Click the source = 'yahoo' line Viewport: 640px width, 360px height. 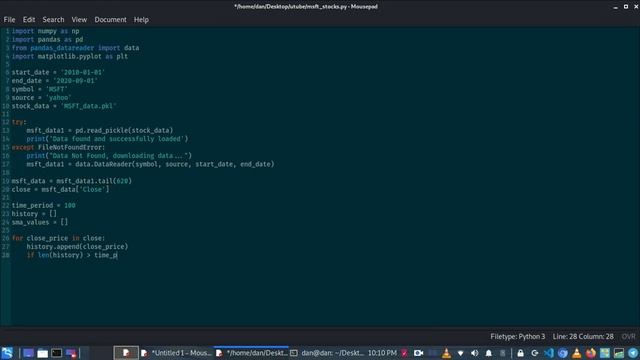[x=42, y=98]
